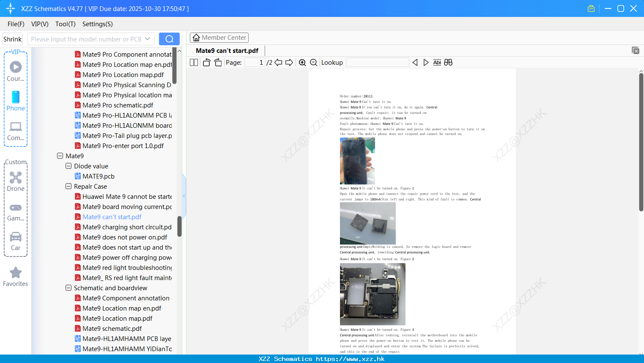Go to the previous page arrow
Screen dimensions: 644x363
click(x=278, y=62)
